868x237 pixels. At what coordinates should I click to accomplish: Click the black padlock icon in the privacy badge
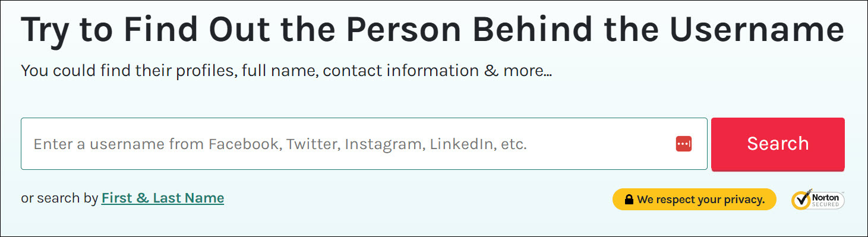tap(628, 200)
